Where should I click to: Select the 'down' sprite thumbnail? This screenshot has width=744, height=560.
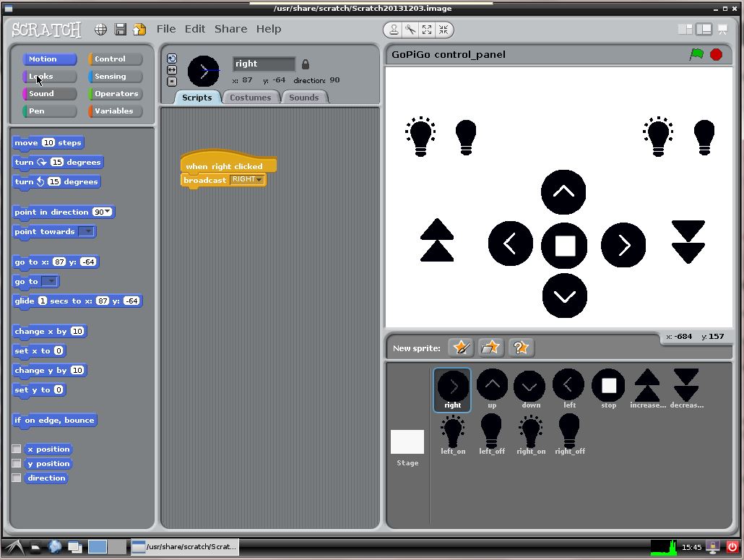point(530,389)
